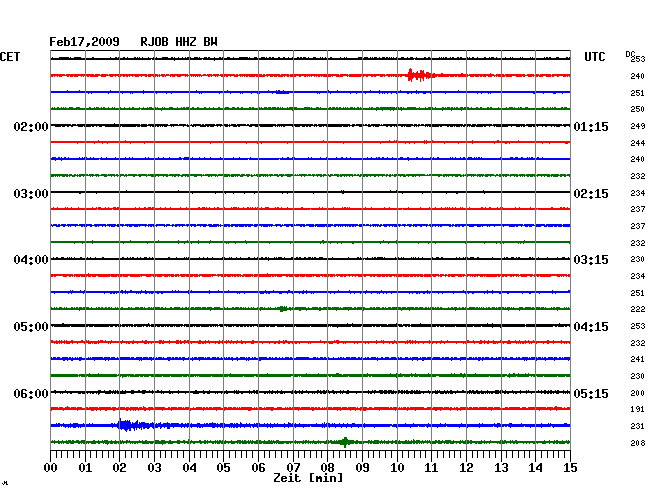The width and height of the screenshot is (650, 494).
Task: Click the 05:15 UTC time label
Action: point(591,393)
